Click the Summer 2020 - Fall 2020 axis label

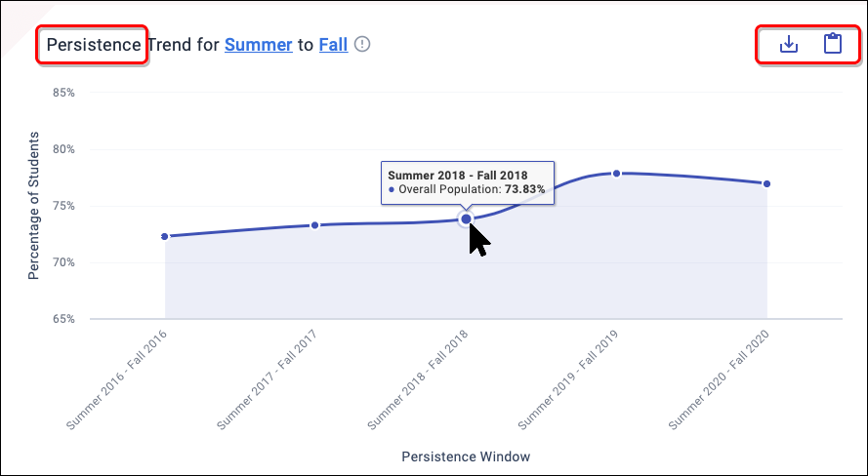[x=721, y=379]
